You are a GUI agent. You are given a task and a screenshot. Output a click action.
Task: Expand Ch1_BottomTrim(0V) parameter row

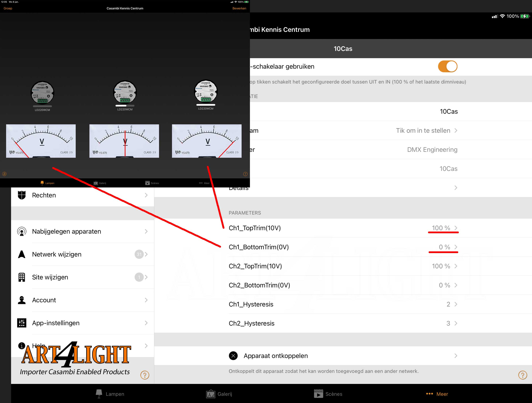point(455,247)
